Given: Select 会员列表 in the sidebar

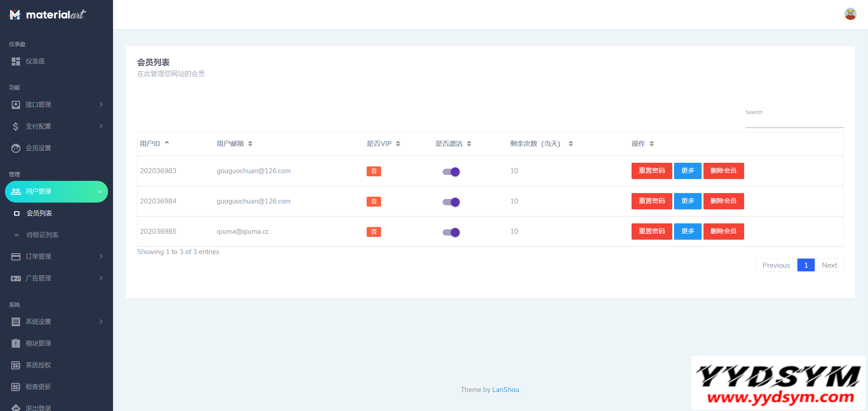Looking at the screenshot, I should [x=39, y=213].
